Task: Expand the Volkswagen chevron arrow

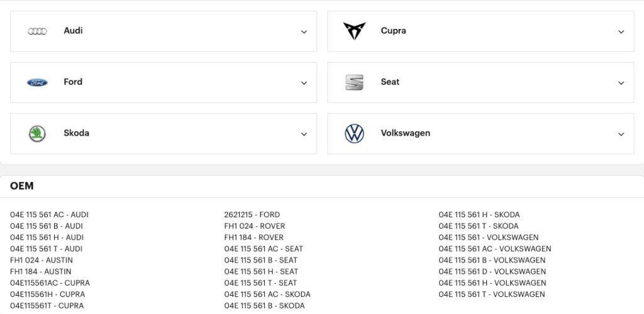Action: (621, 134)
